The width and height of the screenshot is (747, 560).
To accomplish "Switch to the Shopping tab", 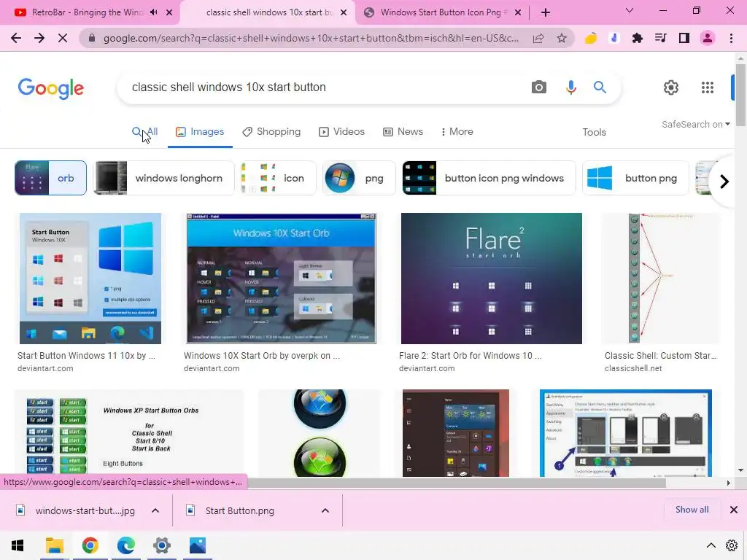I will click(271, 131).
